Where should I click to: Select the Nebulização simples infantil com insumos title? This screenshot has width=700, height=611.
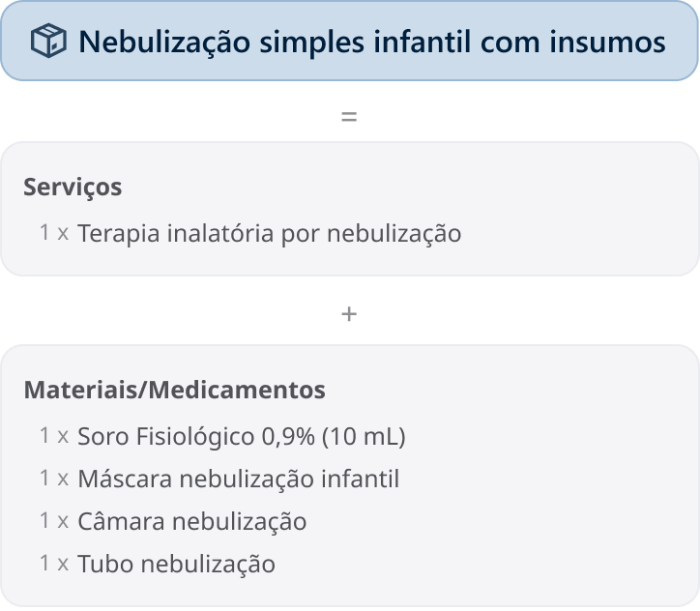click(x=372, y=42)
